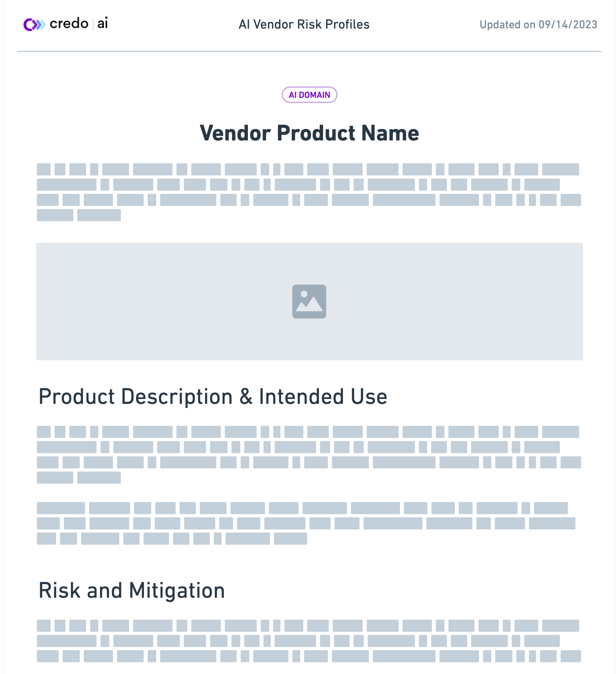
Task: Click the 09/14/2023 date
Action: coord(568,25)
